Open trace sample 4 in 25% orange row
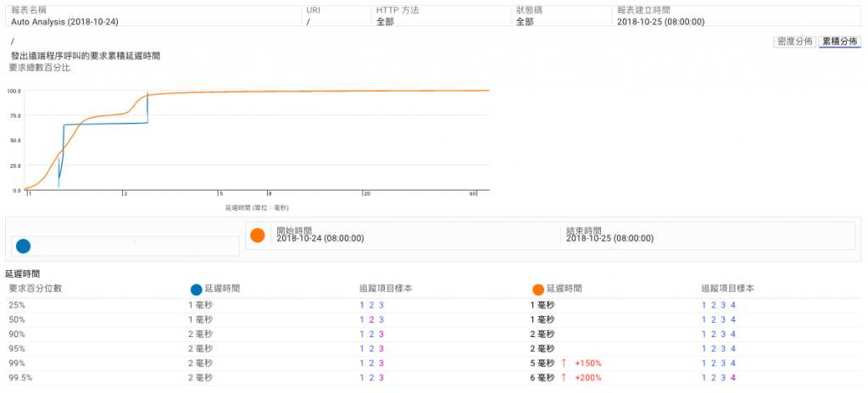868x393 pixels. coord(733,305)
